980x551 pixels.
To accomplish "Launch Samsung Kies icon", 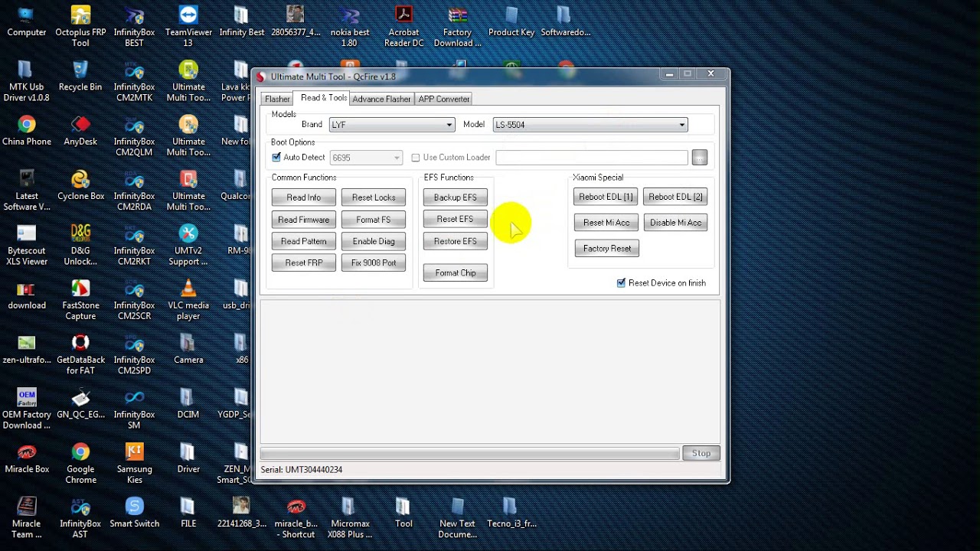I will tap(134, 462).
